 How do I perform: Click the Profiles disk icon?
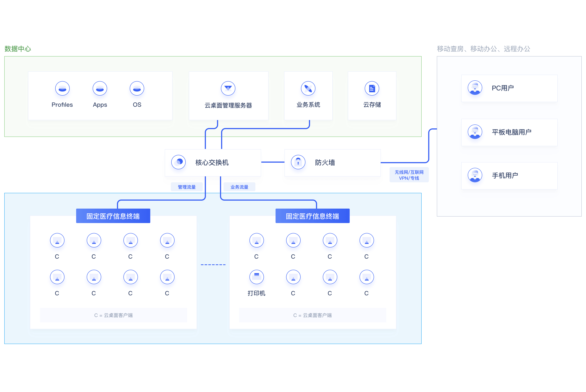coord(62,89)
